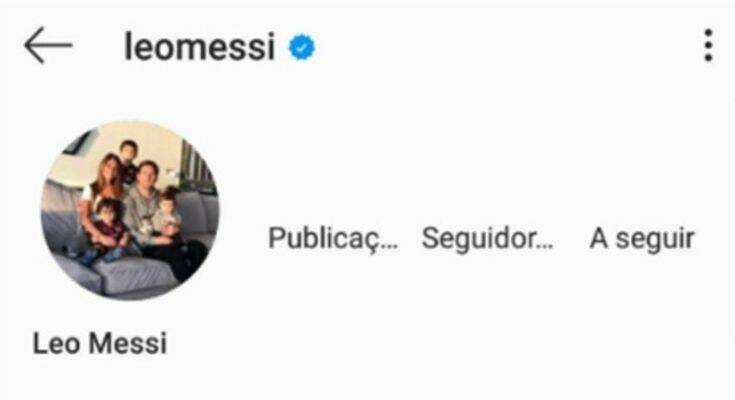Tap the checkmark badge beside leomessi

pyautogui.click(x=302, y=47)
